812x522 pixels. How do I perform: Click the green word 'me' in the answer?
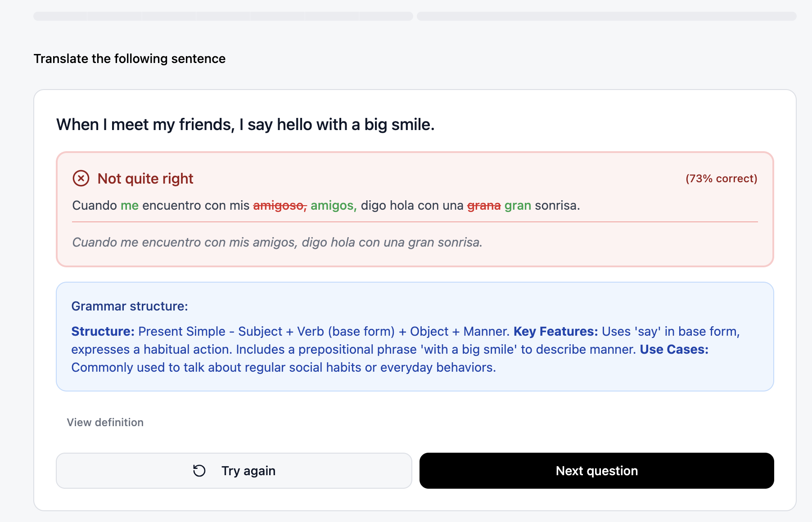point(130,205)
